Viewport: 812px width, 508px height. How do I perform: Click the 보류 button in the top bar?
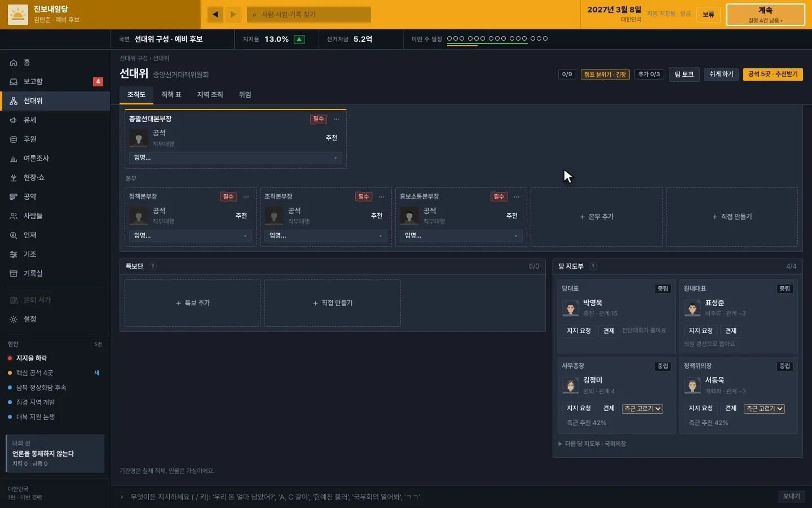click(708, 15)
